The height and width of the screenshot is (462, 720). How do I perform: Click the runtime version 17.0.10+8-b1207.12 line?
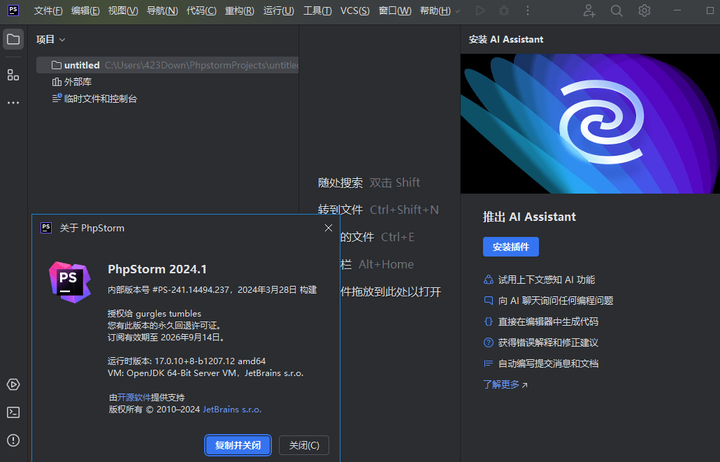tap(186, 361)
